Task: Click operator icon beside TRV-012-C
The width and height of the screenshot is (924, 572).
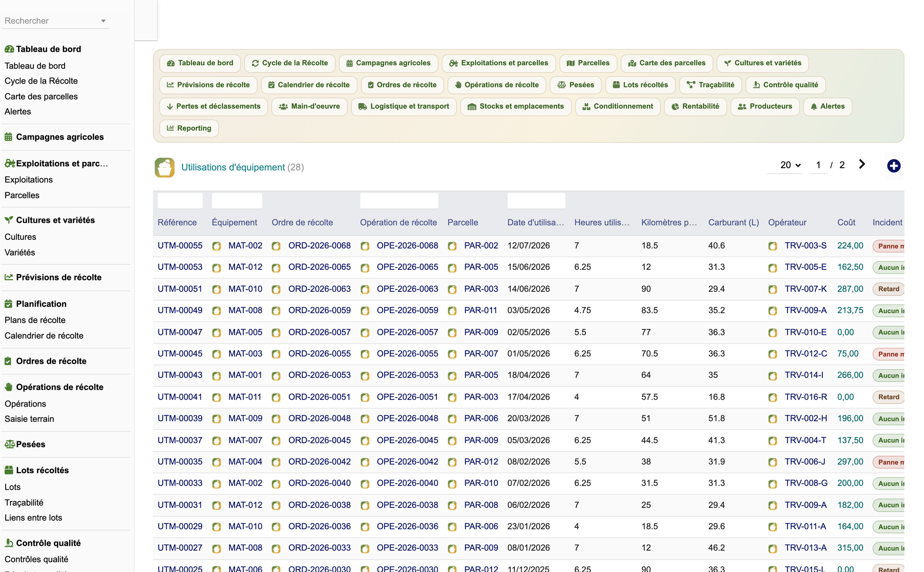Action: [773, 354]
